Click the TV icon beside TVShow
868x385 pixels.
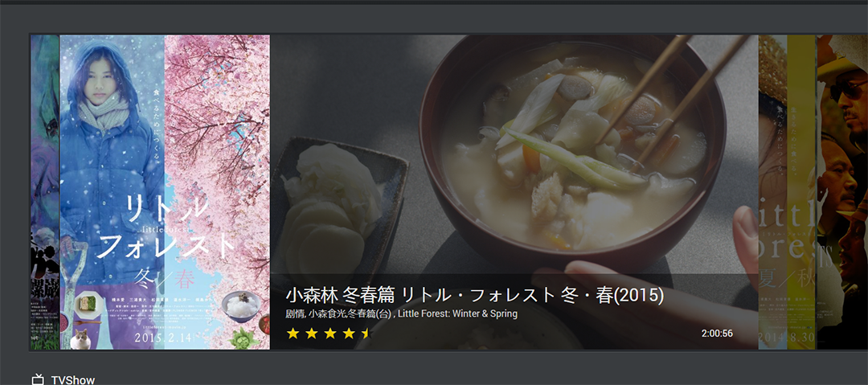point(38,380)
